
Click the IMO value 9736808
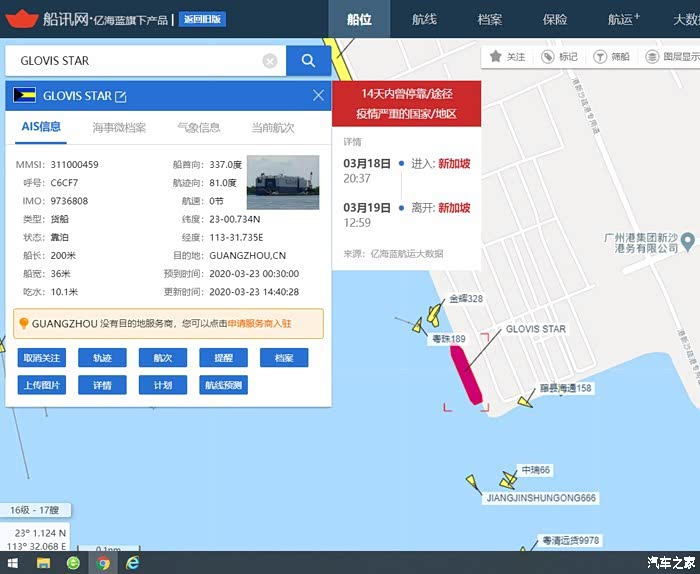[x=69, y=201]
